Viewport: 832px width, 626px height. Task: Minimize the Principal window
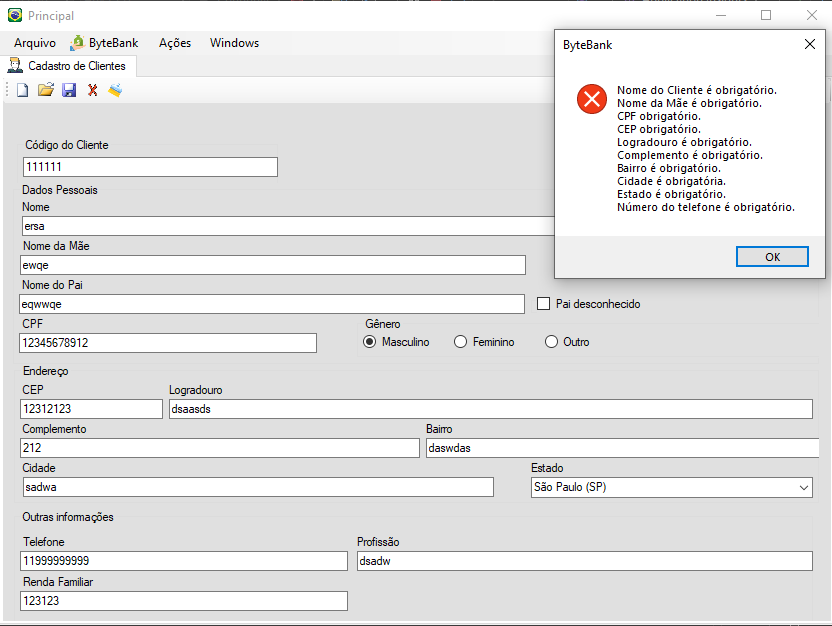[721, 15]
